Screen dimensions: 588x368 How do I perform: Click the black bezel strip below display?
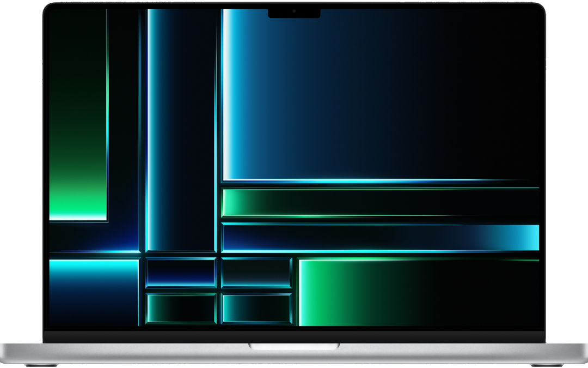click(294, 336)
